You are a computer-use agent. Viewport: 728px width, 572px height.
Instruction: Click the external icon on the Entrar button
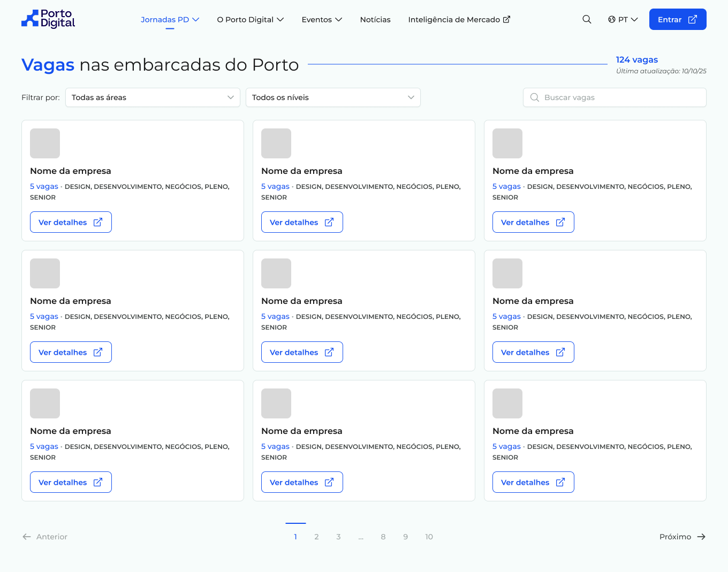pos(692,19)
